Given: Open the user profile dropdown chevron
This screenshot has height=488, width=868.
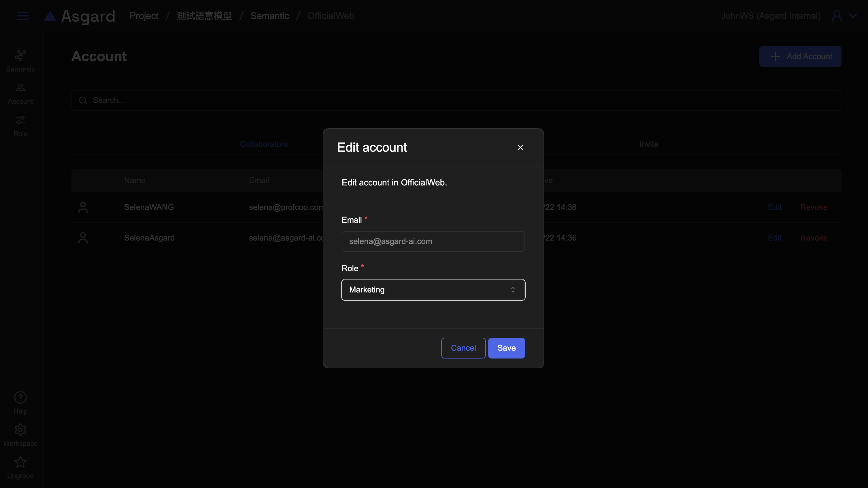Looking at the screenshot, I should click(853, 16).
